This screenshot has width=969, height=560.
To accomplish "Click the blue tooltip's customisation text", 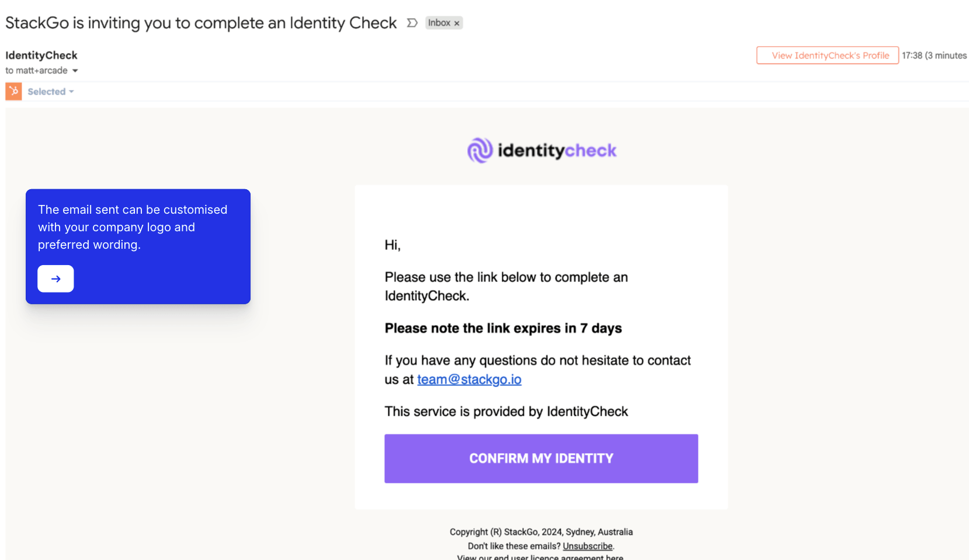I will tap(133, 227).
